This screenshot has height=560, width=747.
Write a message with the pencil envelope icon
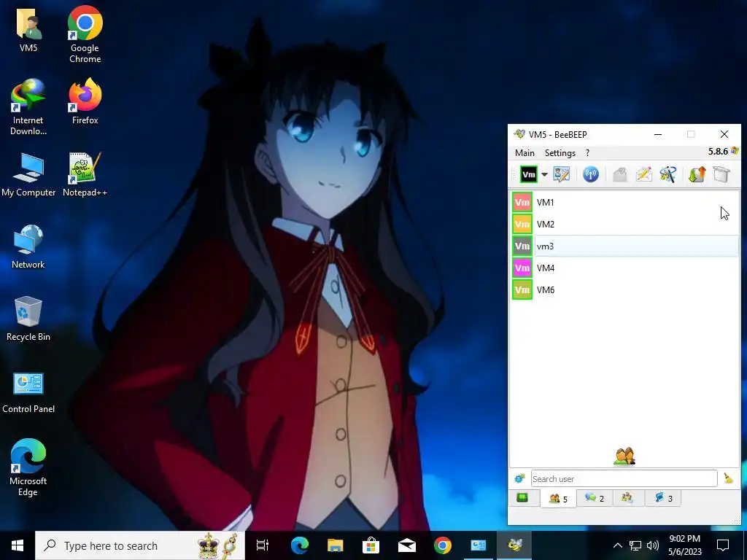[643, 174]
